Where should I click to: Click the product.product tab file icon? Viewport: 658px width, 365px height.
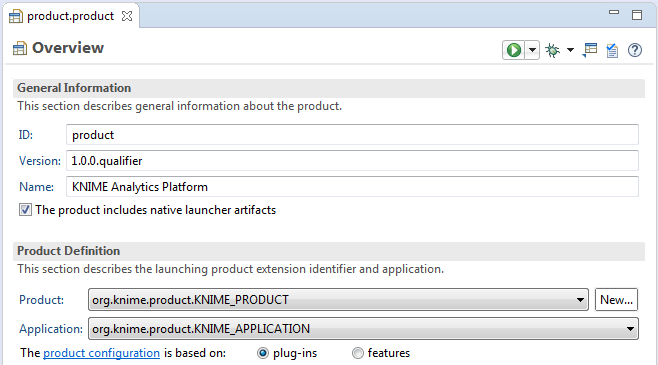(16, 17)
